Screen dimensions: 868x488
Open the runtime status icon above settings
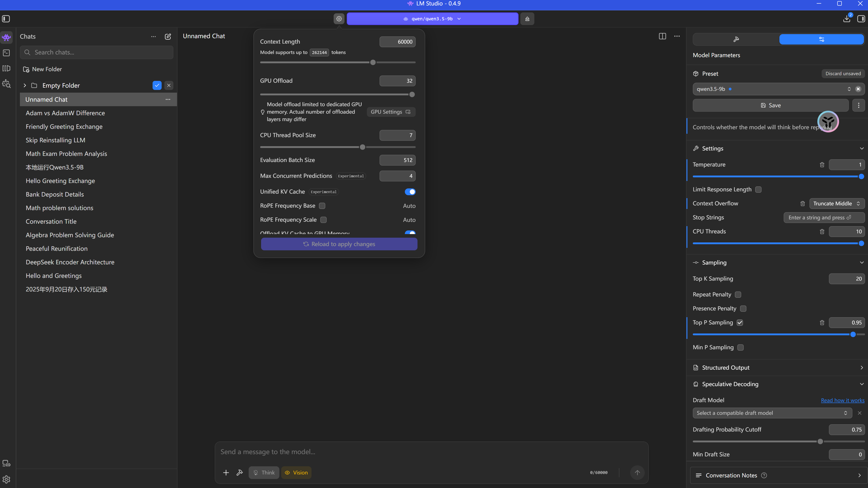point(6,463)
